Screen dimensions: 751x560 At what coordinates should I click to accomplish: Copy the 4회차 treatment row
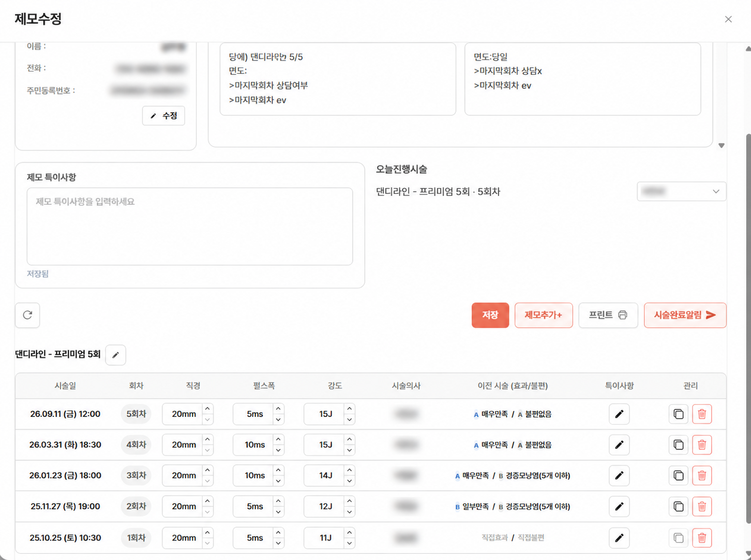tap(679, 445)
